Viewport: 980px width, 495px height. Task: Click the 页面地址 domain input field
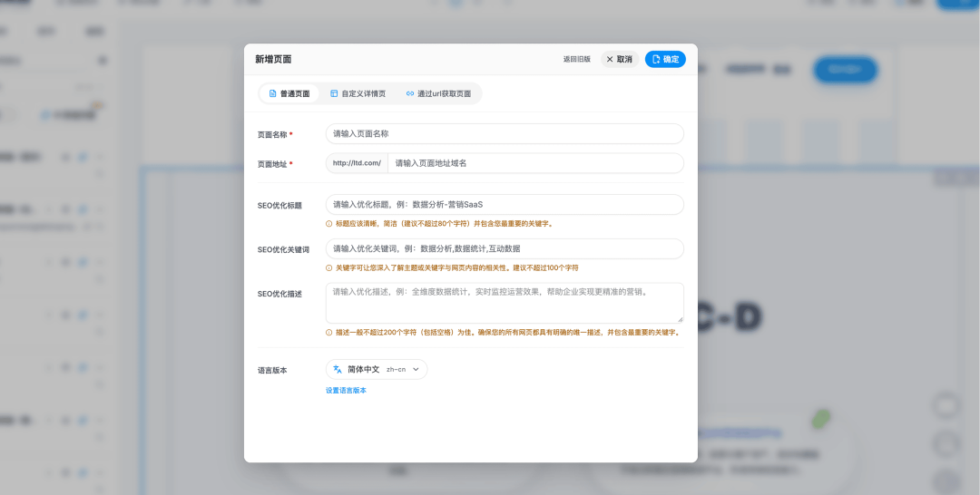click(535, 163)
